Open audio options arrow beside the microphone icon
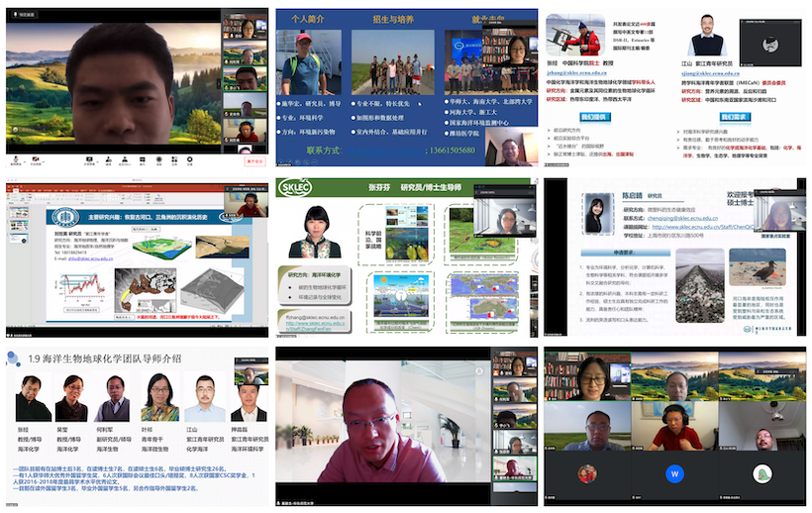Image resolution: width=812 pixels, height=513 pixels. [x=25, y=161]
